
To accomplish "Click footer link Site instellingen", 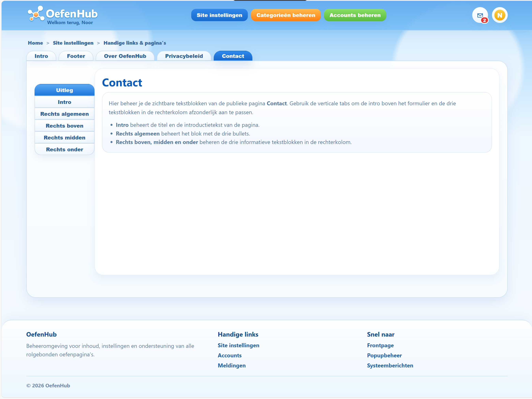I will pos(238,345).
